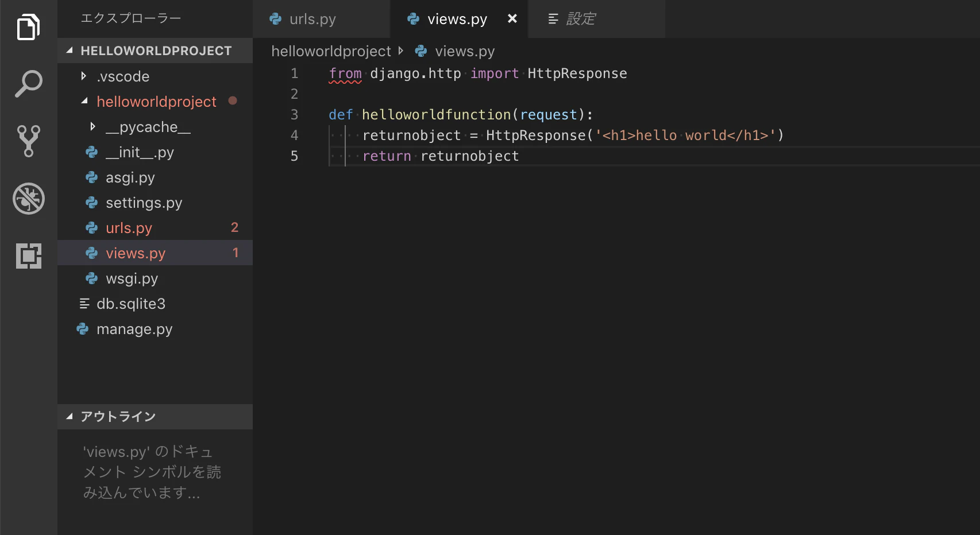This screenshot has height=535, width=980.
Task: Click the 'return' keyword on line 5
Action: pyautogui.click(x=387, y=156)
